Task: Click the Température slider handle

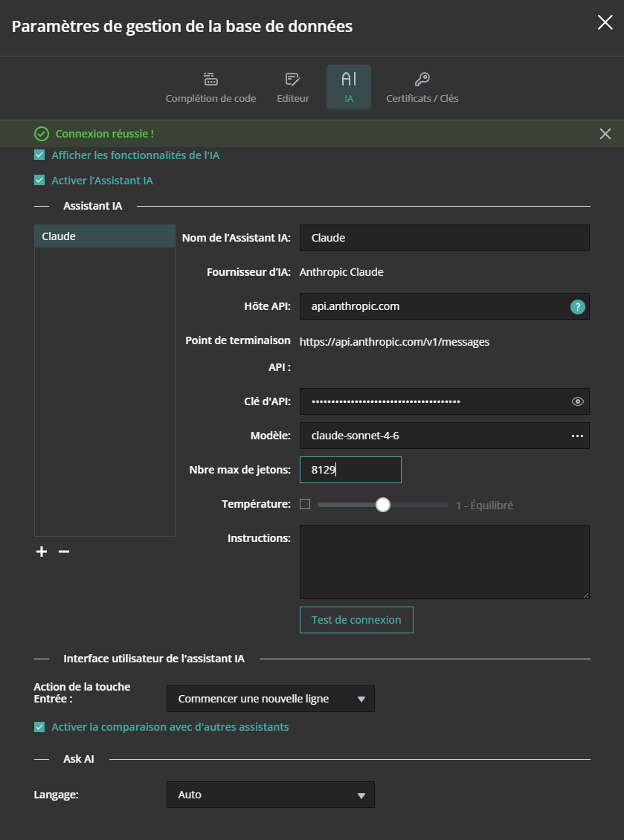Action: click(x=383, y=505)
